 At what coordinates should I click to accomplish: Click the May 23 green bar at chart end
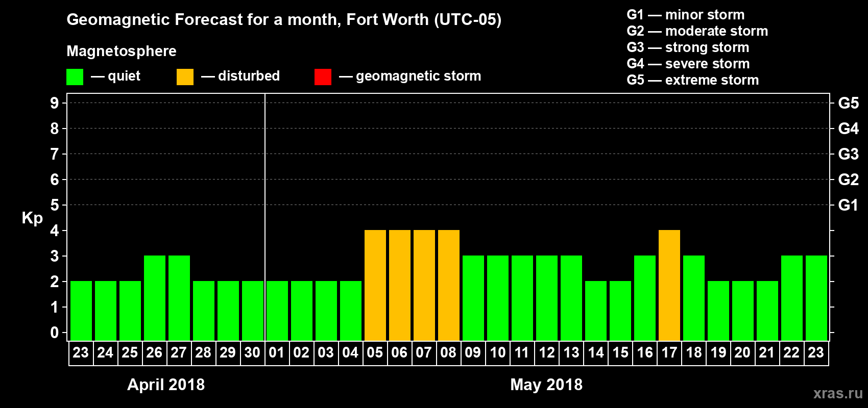click(x=816, y=298)
